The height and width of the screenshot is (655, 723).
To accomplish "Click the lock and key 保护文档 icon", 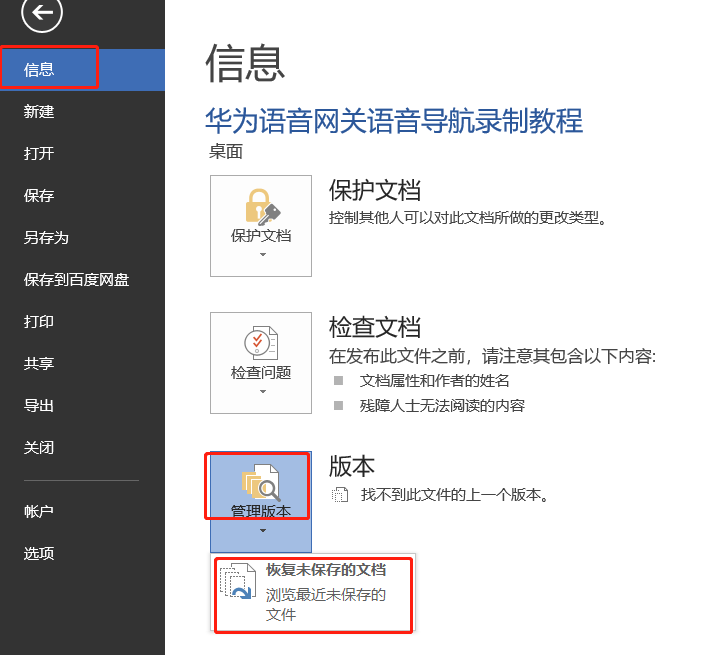I will [262, 207].
